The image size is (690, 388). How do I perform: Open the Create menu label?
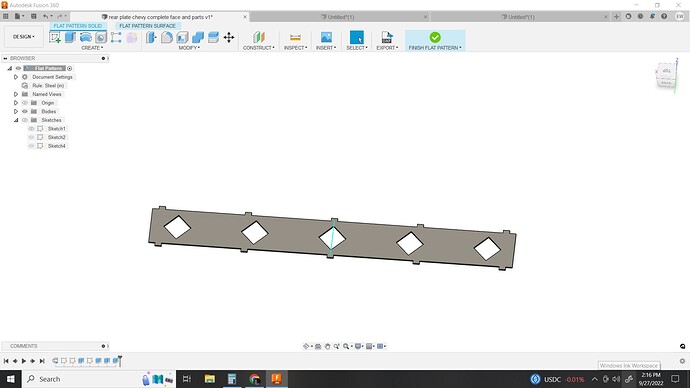coord(92,48)
